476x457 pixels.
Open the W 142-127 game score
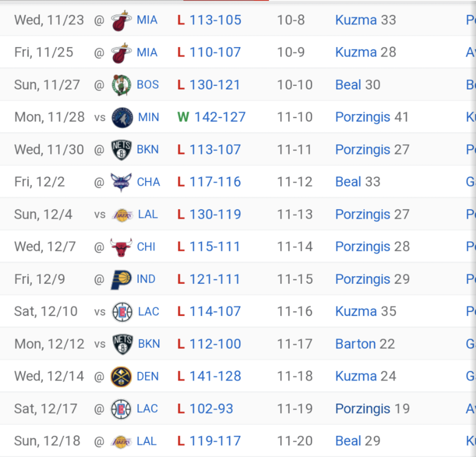pos(220,117)
